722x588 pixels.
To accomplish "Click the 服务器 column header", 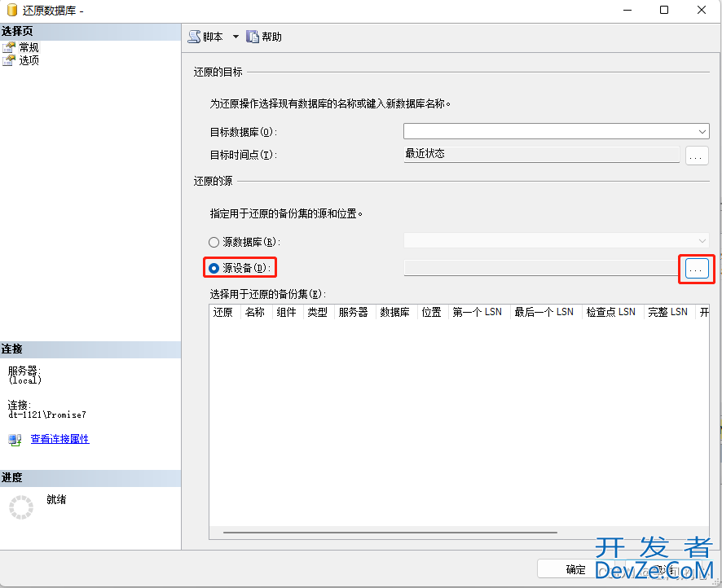I will [355, 313].
